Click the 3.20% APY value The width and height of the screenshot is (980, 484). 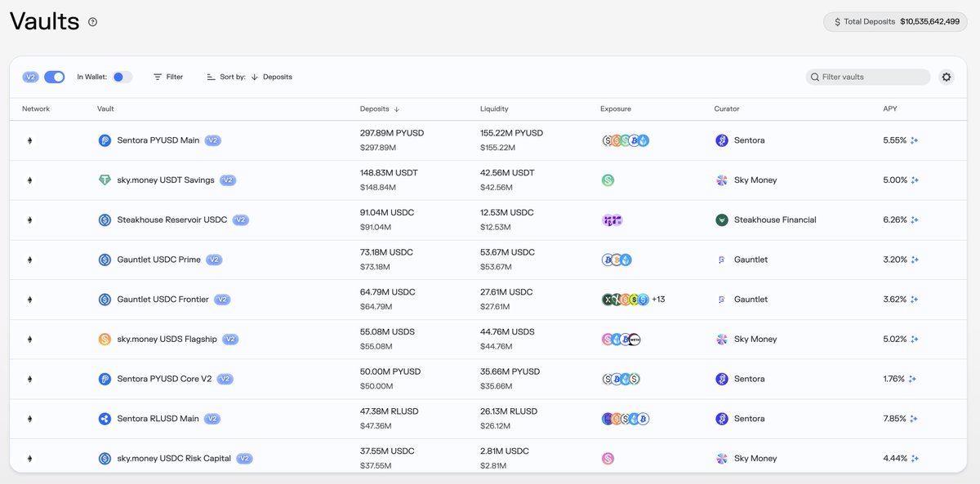tap(895, 260)
